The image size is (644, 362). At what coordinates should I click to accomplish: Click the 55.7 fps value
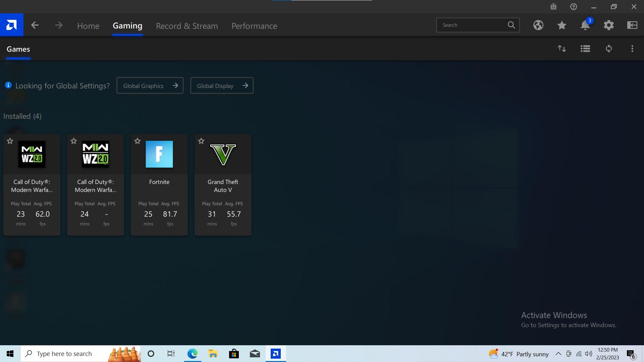point(234,214)
